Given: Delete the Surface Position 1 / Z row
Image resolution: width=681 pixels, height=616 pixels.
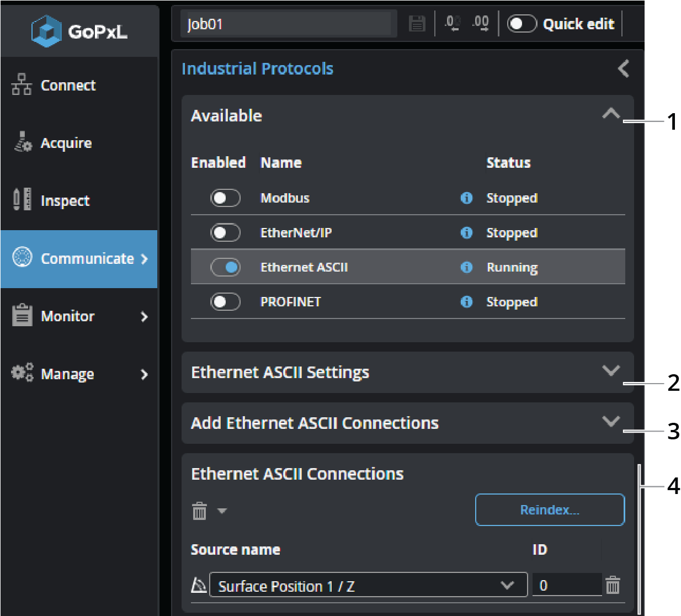Looking at the screenshot, I should pyautogui.click(x=613, y=585).
